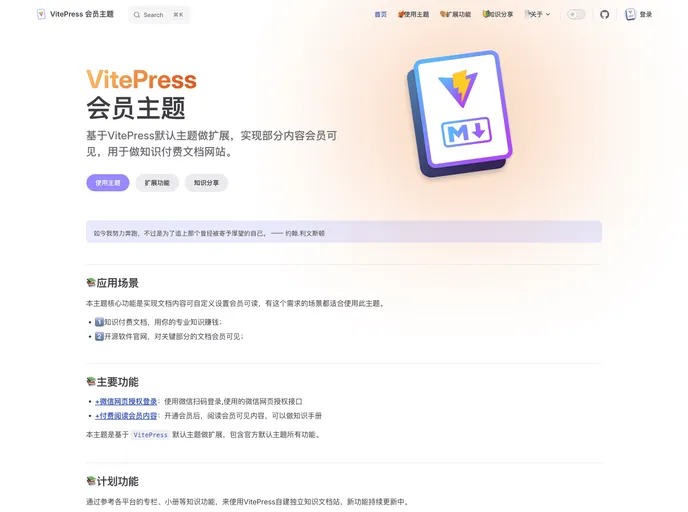Go to the 首页 nav item
The height and width of the screenshot is (512, 688).
point(380,14)
